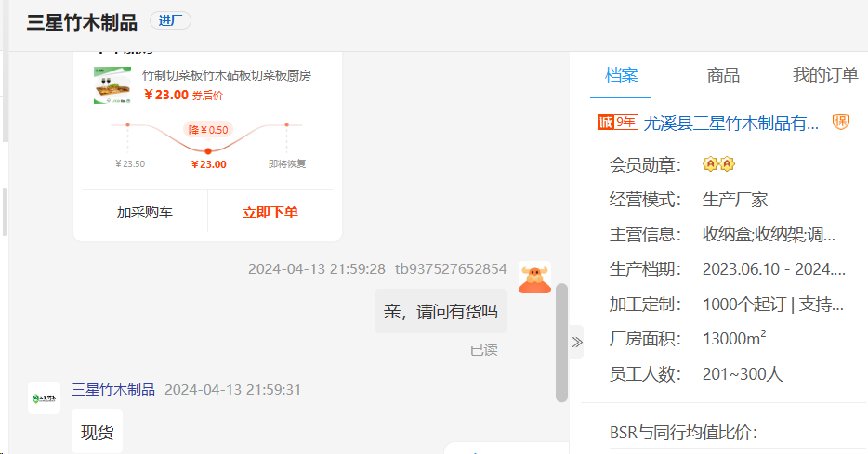Click main products value 收纳盒;收纳架;调...
This screenshot has height=454, width=868.
(x=769, y=235)
